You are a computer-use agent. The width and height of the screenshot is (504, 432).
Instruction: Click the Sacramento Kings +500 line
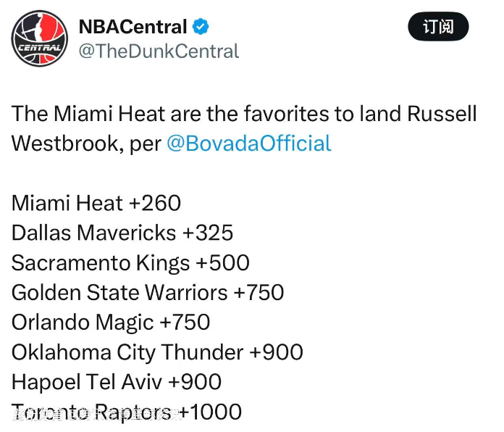pos(130,263)
